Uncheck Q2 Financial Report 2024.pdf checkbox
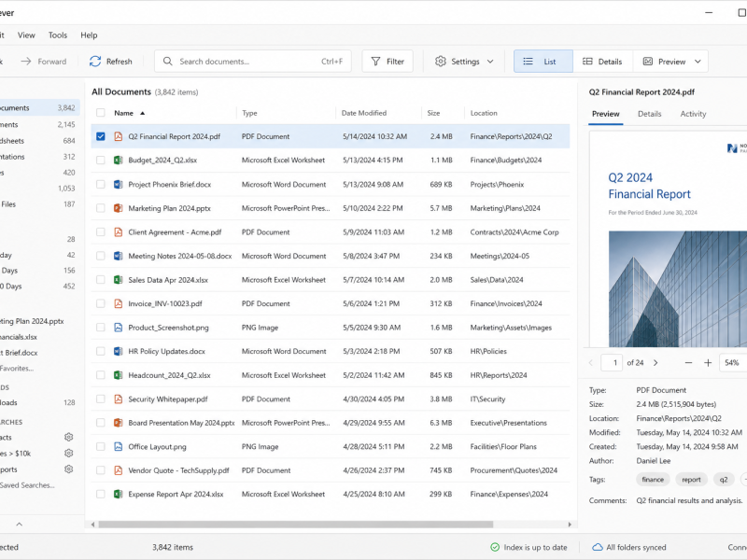 (x=101, y=136)
